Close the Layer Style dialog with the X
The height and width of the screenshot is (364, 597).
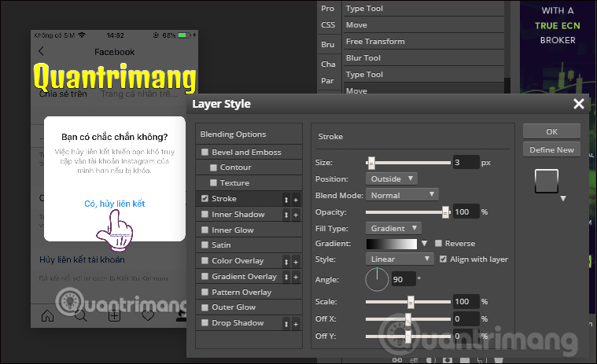[x=579, y=104]
